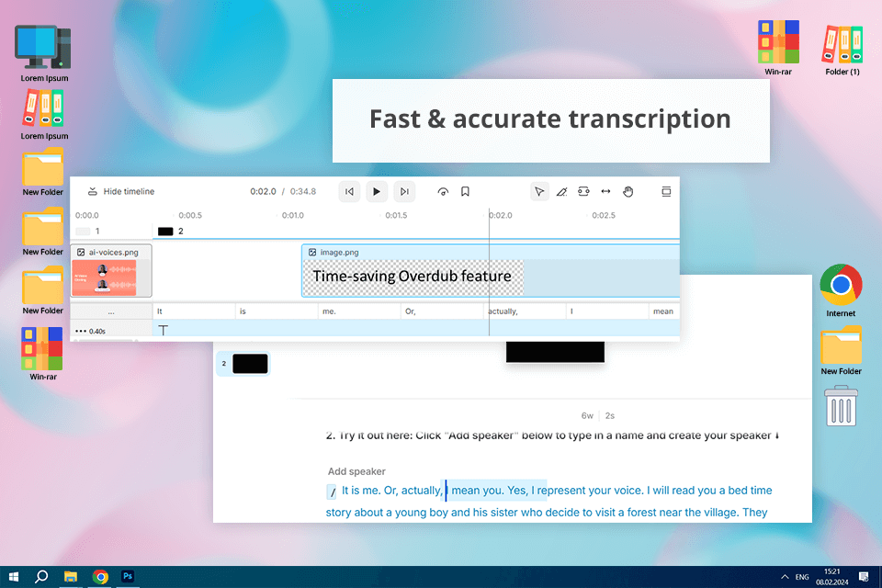Play the timeline
The height and width of the screenshot is (588, 882).
click(377, 191)
